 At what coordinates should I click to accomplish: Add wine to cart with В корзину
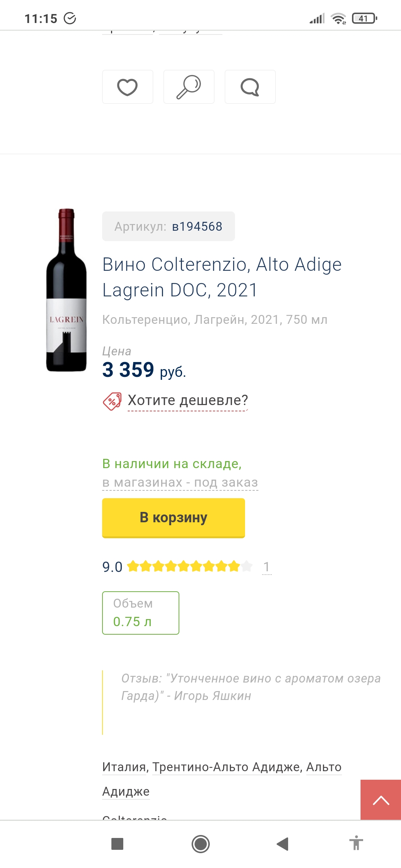coord(173,517)
